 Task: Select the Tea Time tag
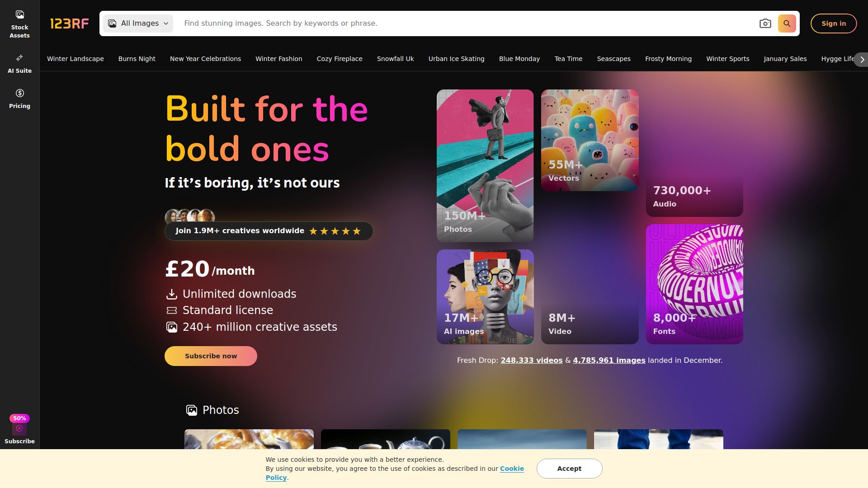[x=568, y=59]
